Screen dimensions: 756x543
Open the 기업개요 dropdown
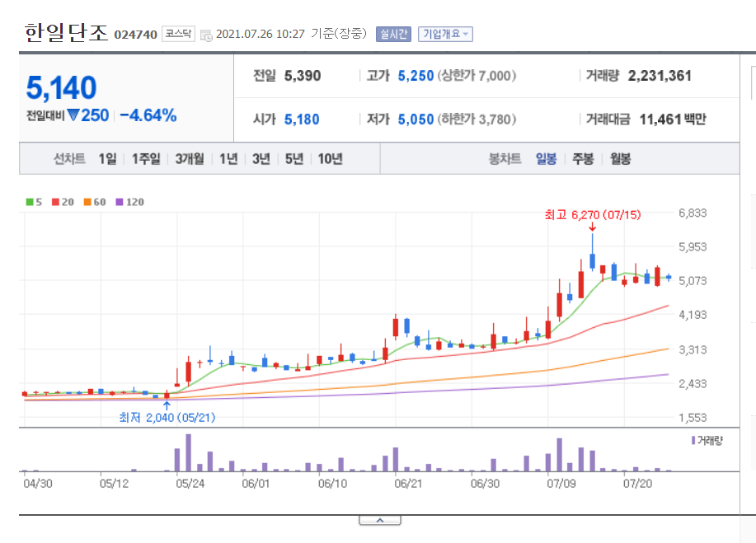pyautogui.click(x=445, y=35)
